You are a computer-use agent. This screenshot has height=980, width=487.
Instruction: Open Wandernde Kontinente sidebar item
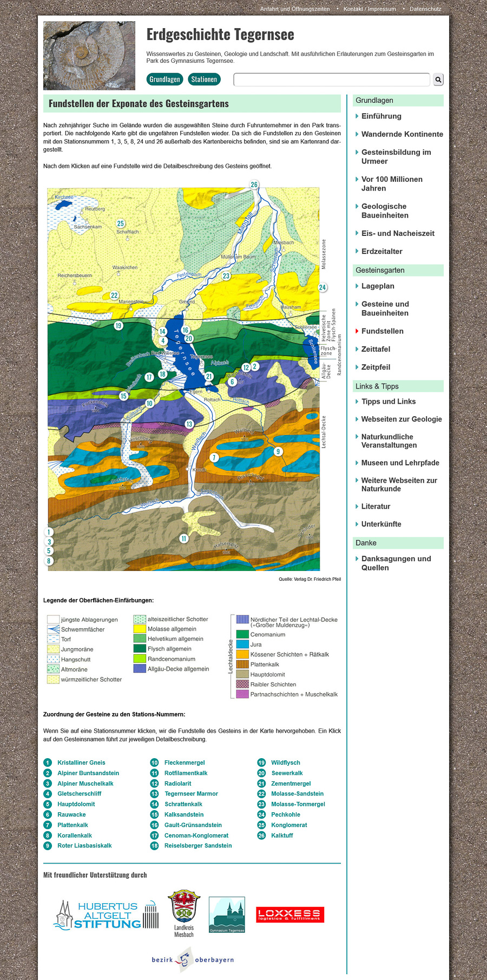(402, 134)
